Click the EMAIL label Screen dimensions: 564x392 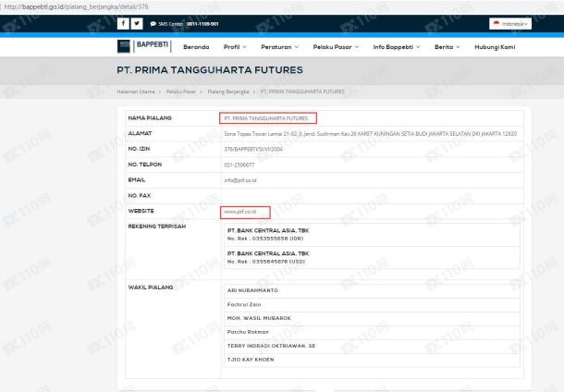pos(137,179)
